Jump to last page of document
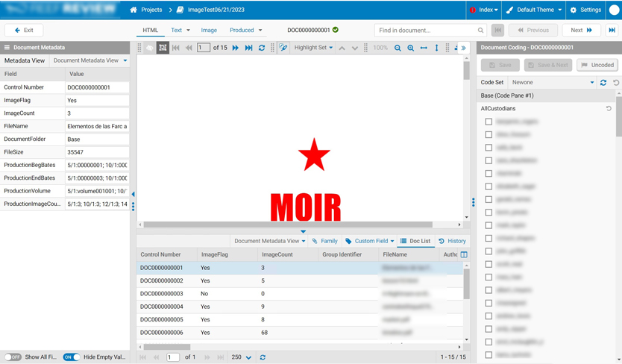 tap(249, 48)
